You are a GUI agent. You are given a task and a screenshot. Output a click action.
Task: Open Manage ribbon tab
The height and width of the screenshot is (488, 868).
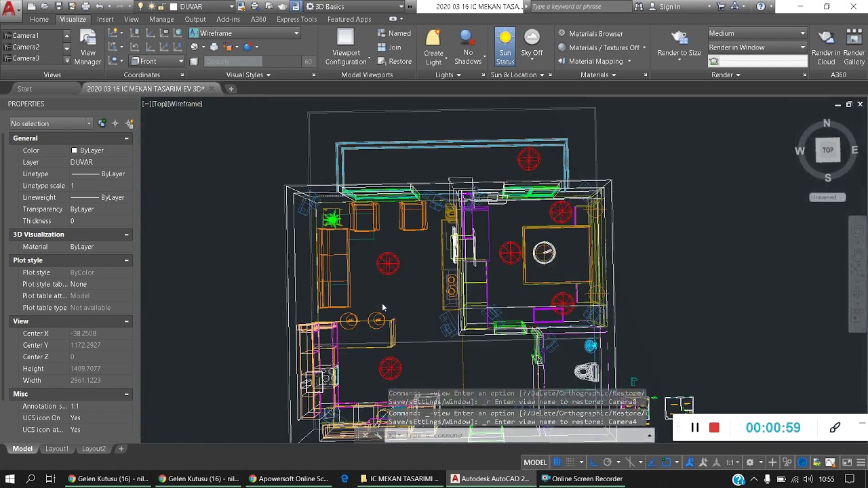161,19
